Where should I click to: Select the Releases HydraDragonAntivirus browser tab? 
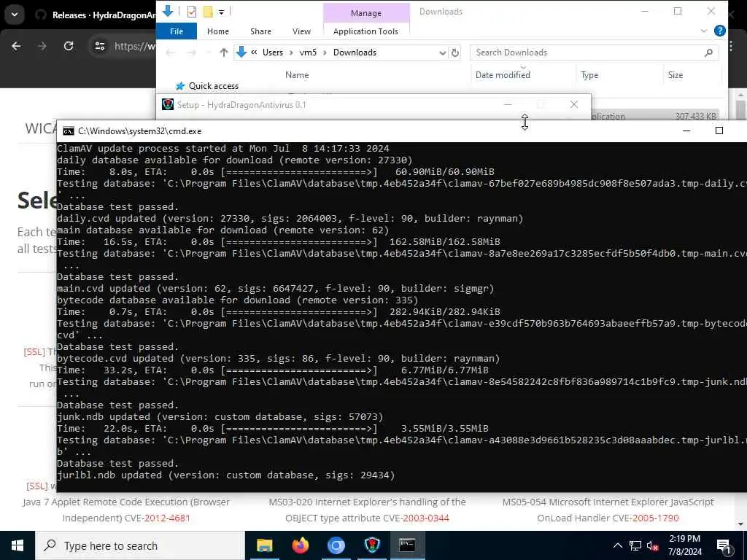pos(96,15)
